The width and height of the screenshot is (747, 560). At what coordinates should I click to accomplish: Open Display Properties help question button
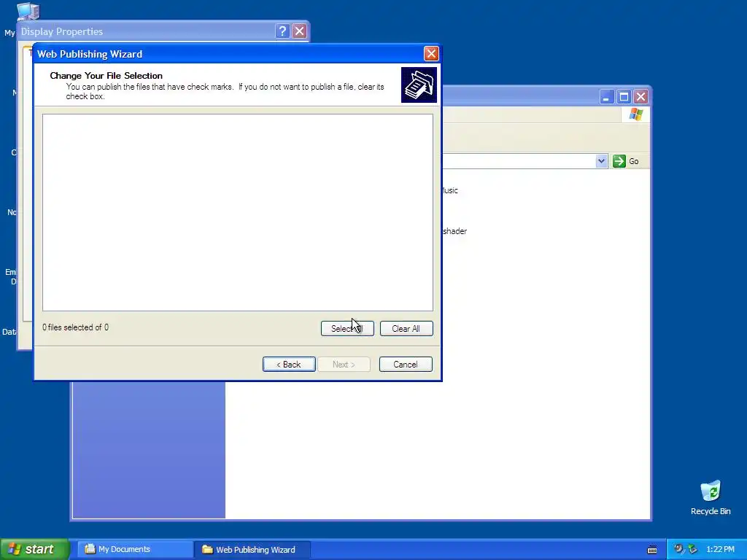click(x=282, y=31)
